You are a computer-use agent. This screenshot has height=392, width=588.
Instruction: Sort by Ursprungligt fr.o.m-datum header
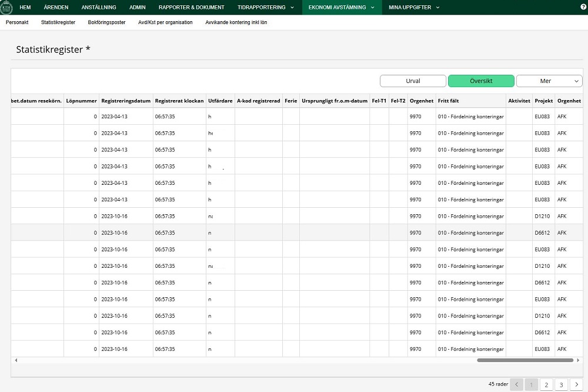pyautogui.click(x=335, y=101)
